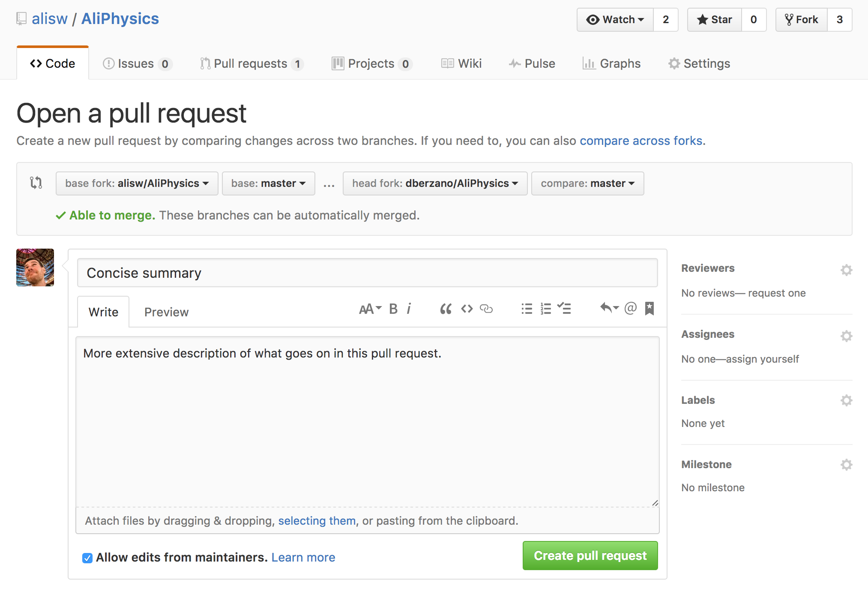
Task: Expand compare master branch dropdown
Action: click(x=587, y=183)
